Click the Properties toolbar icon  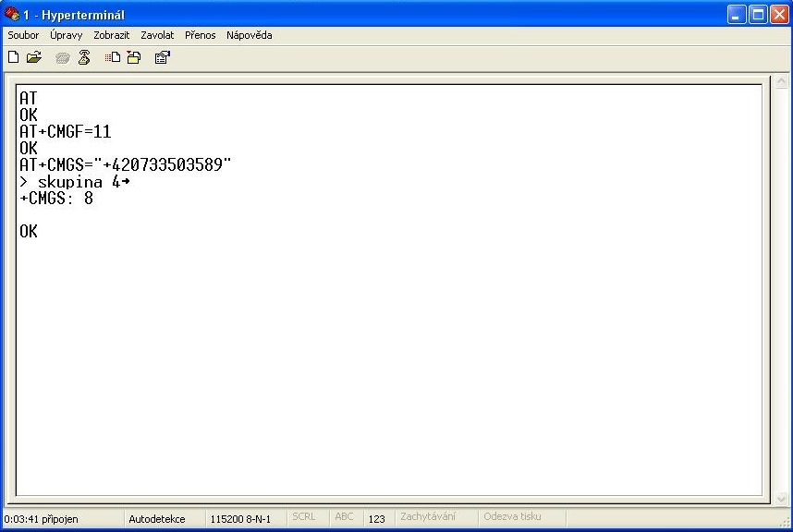pos(163,57)
